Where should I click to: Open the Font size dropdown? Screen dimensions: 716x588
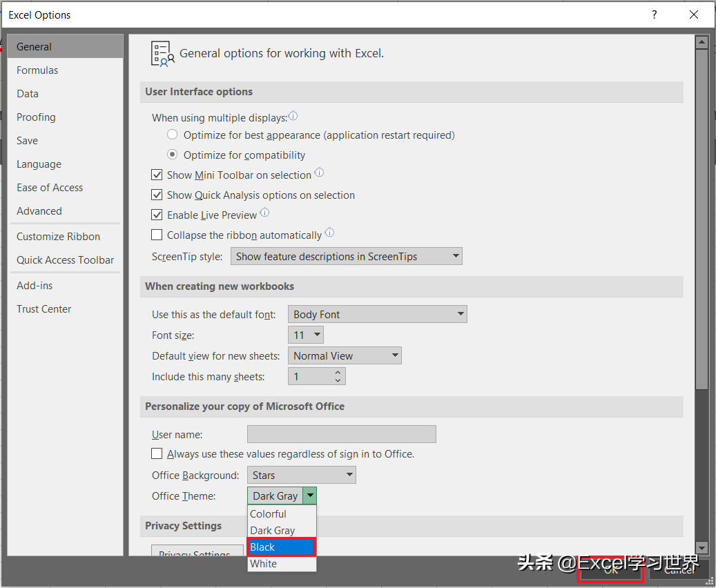pos(306,335)
